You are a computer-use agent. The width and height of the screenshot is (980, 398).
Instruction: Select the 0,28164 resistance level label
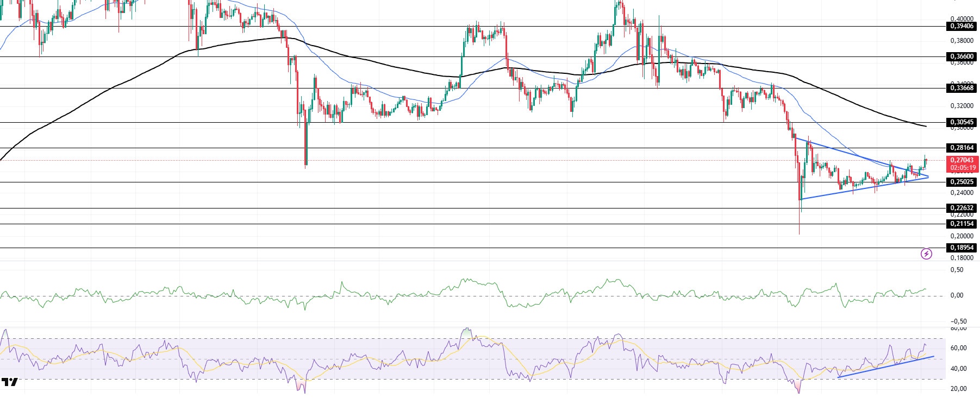click(x=962, y=148)
